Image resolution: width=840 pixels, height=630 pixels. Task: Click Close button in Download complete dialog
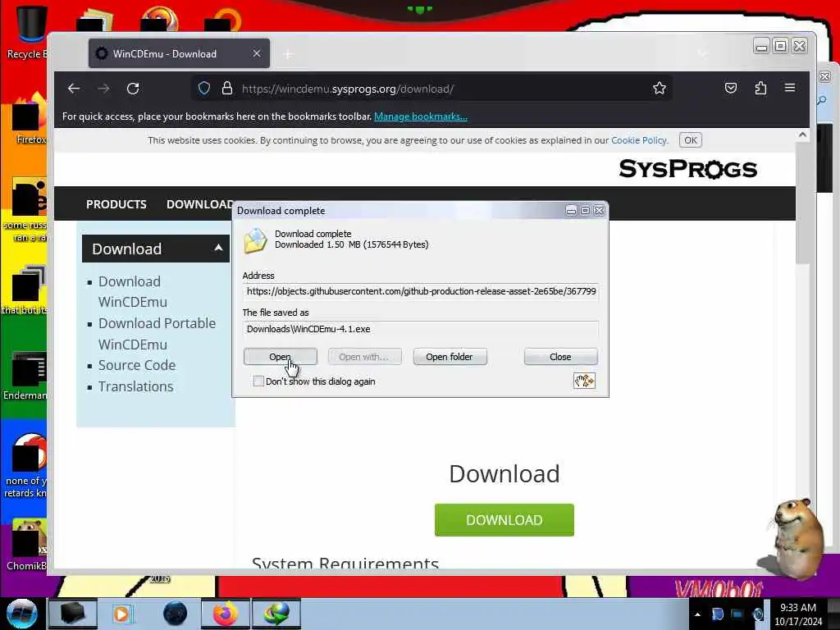560,357
